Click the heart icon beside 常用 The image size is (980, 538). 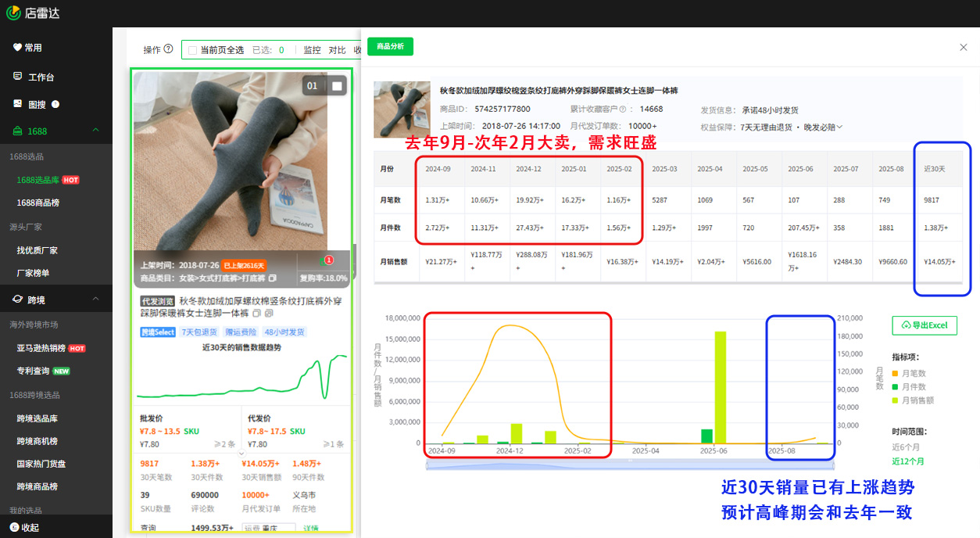pyautogui.click(x=17, y=48)
